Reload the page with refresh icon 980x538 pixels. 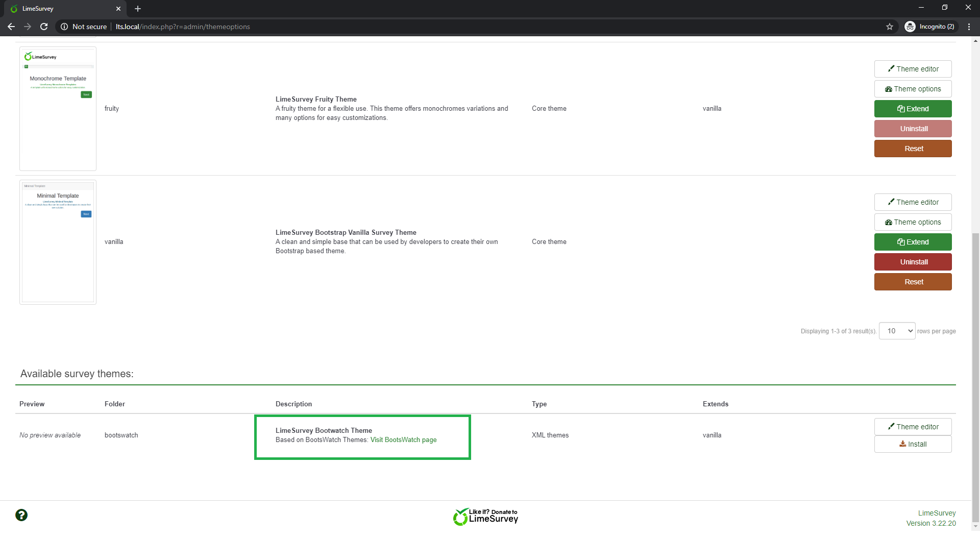coord(44,27)
